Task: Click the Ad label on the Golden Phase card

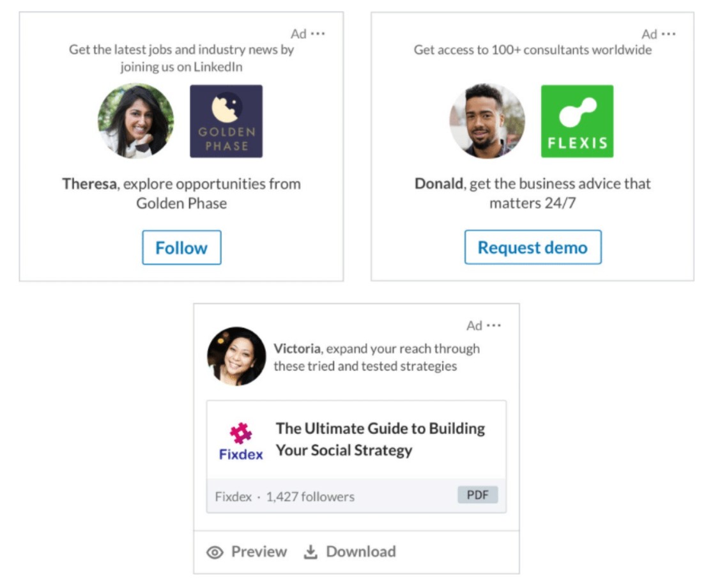Action: point(298,33)
